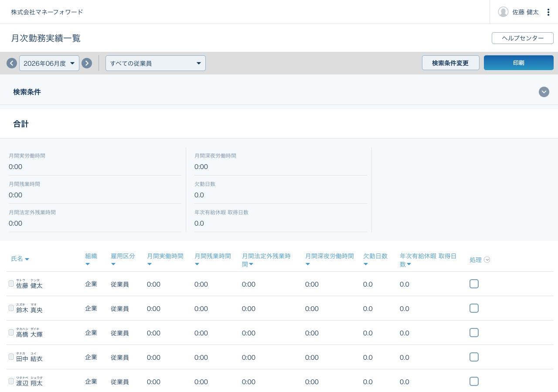Click the 印刷 button
Viewport: 558px width, 392px height.
pos(518,62)
